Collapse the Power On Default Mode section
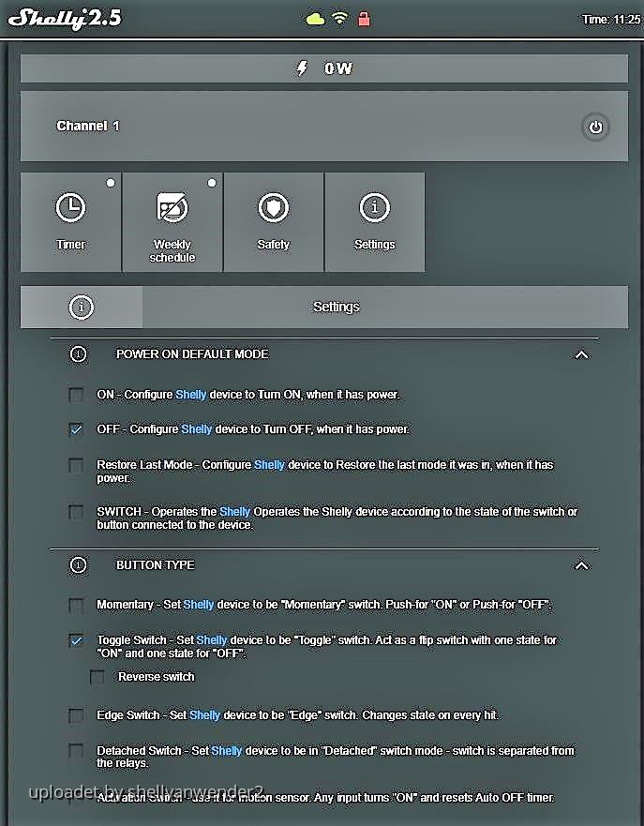The height and width of the screenshot is (826, 644). 581,355
